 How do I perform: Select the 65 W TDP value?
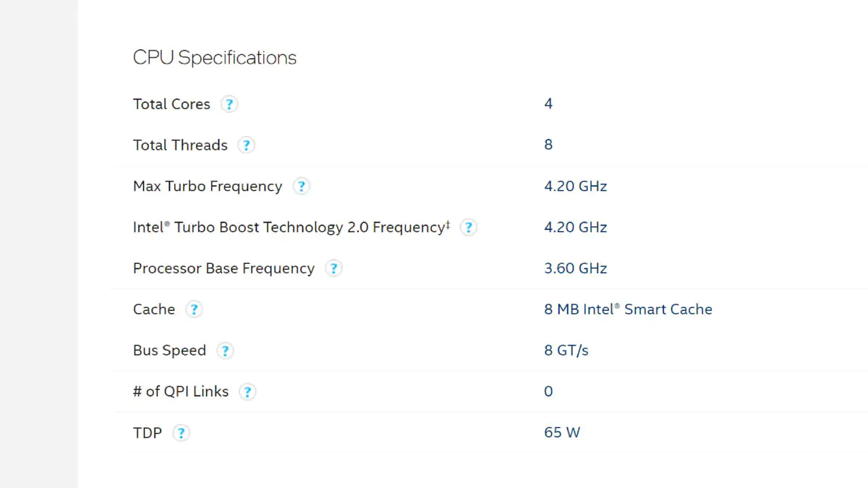(562, 432)
